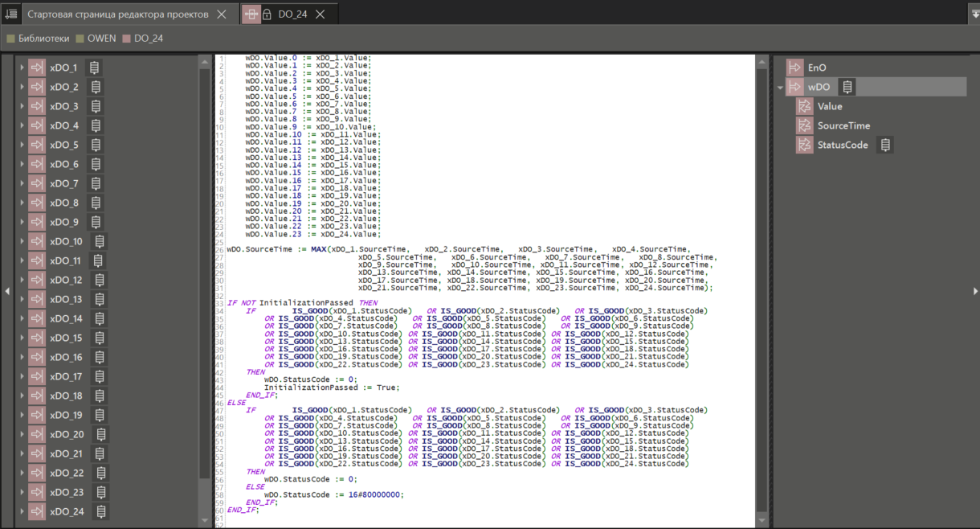Switch to the Стартовая страница редактора проектов tab
Image resolution: width=980 pixels, height=529 pixels.
(x=118, y=14)
